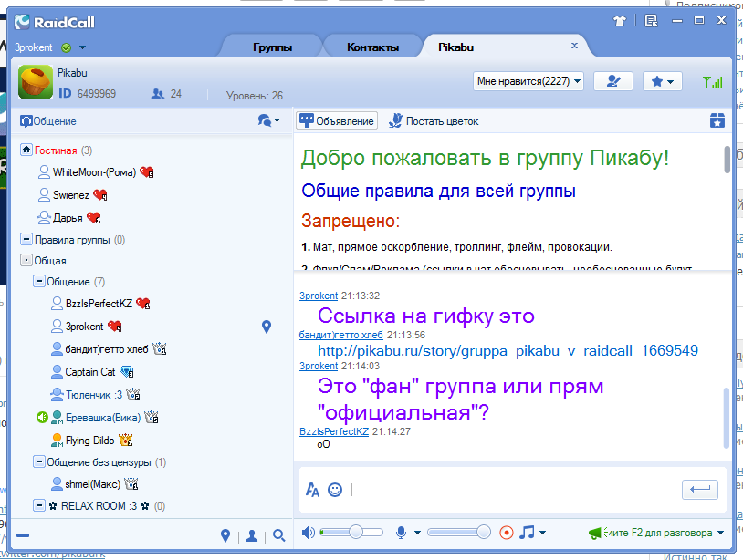
Task: Switch to the Группы tab
Action: [273, 47]
